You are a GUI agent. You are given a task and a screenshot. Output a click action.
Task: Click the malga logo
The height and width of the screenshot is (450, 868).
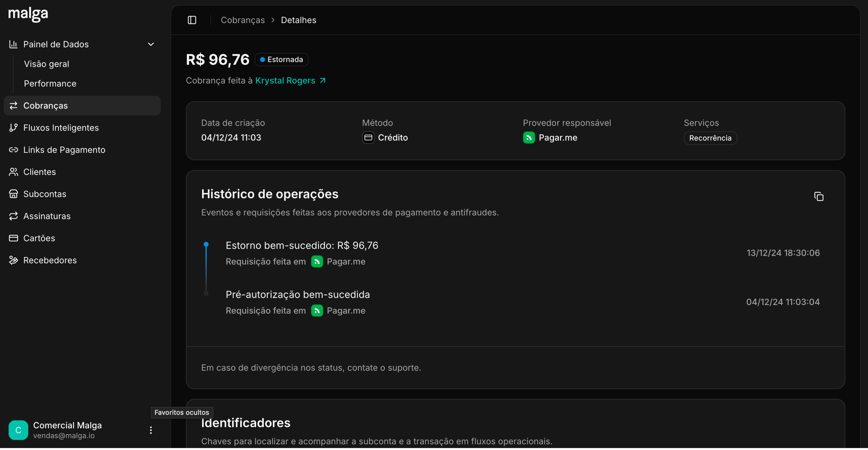pos(28,14)
